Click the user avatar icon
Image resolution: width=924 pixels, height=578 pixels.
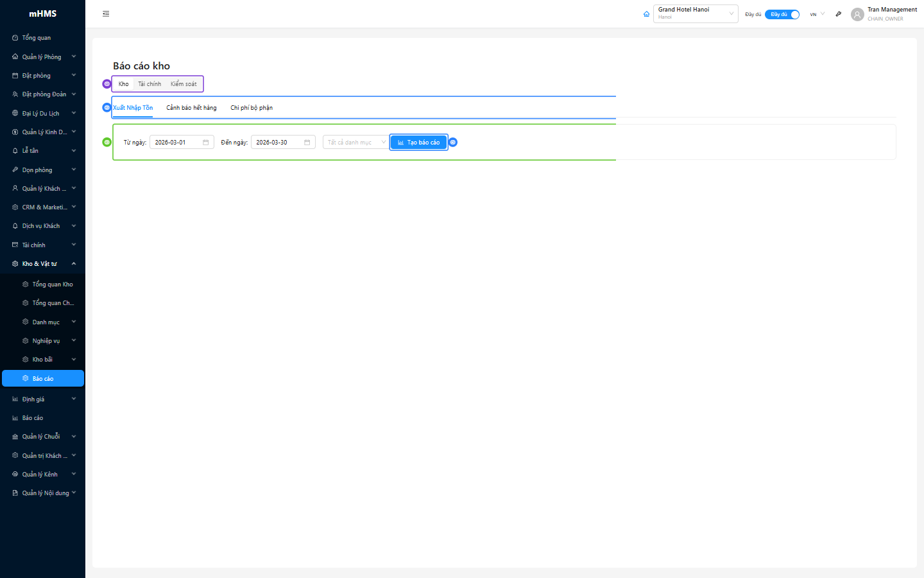click(x=857, y=14)
